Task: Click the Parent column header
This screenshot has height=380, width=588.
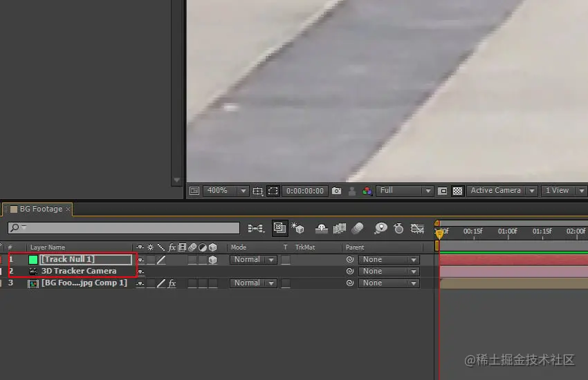Action: point(355,247)
